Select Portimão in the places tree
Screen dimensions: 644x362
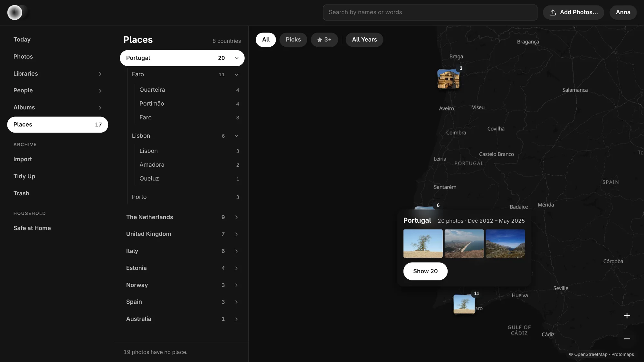(189, 104)
